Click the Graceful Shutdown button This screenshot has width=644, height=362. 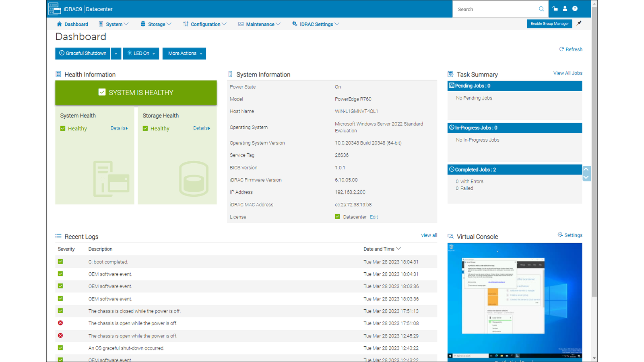pyautogui.click(x=83, y=53)
